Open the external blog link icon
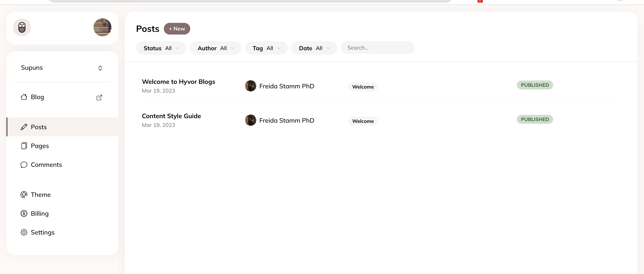The height and width of the screenshot is (274, 644). pyautogui.click(x=99, y=98)
